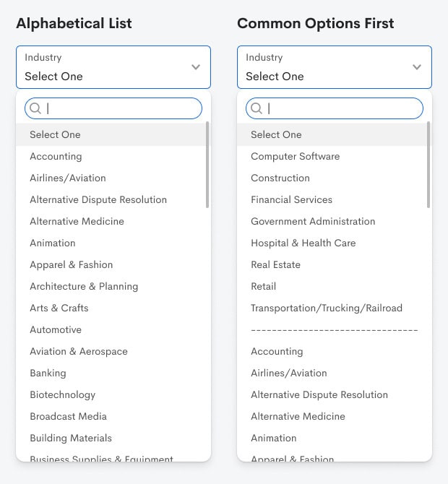This screenshot has height=484, width=448.
Task: Select Computer Software in Common Options list
Action: click(295, 156)
